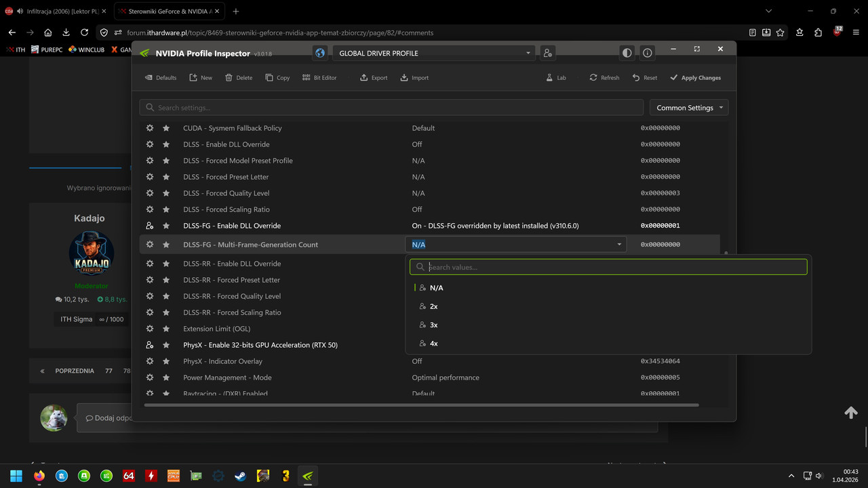868x488 pixels.
Task: Open the WINCLUB bookmark
Action: point(87,49)
